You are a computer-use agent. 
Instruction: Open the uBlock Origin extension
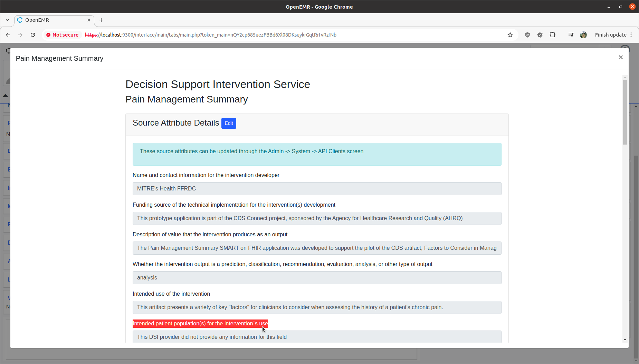point(527,35)
